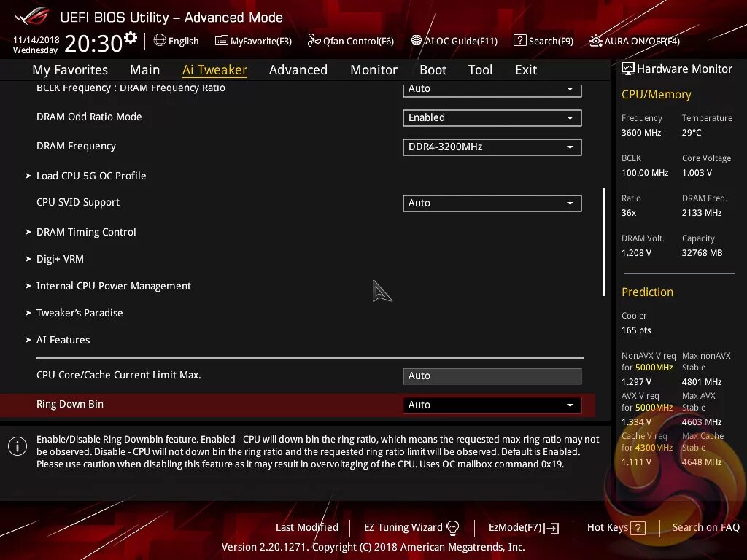Image resolution: width=747 pixels, height=560 pixels.
Task: Open BCLK Frequency DRAM Ratio dropdown
Action: [492, 89]
